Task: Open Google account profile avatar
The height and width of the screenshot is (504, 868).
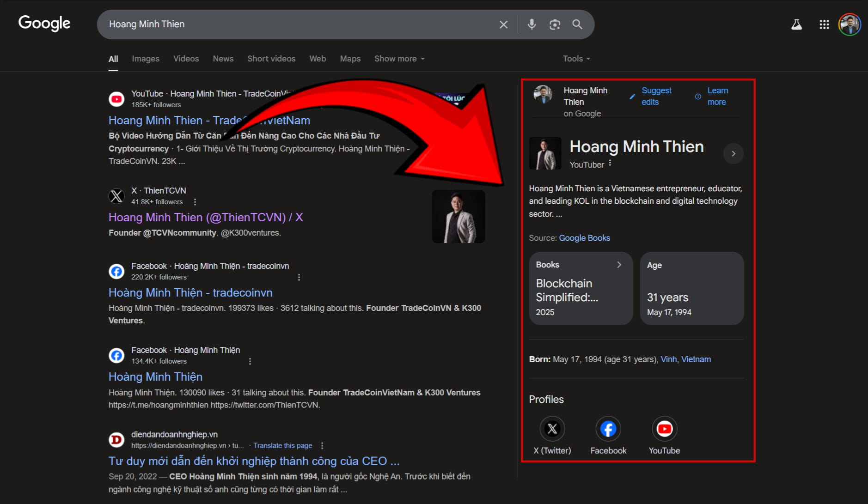Action: tap(850, 24)
